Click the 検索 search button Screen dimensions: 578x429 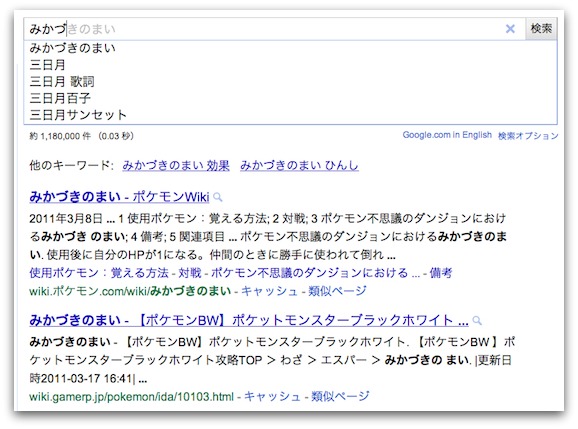pos(541,28)
